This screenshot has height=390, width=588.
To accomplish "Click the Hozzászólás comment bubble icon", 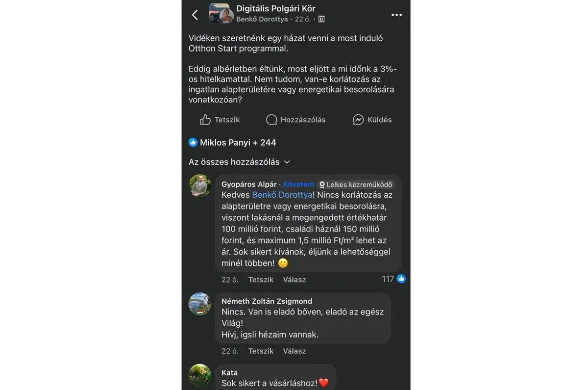I will (271, 120).
